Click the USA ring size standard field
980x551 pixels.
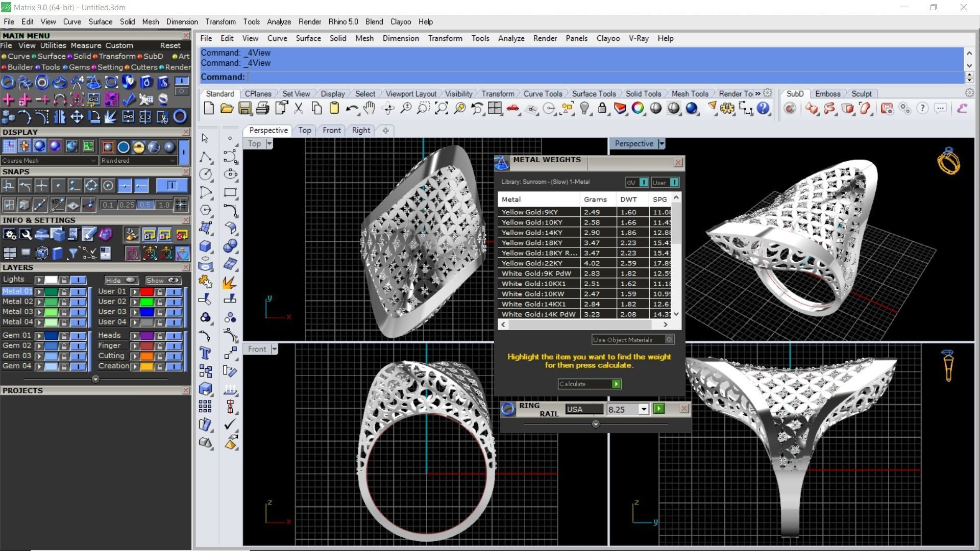tap(584, 409)
